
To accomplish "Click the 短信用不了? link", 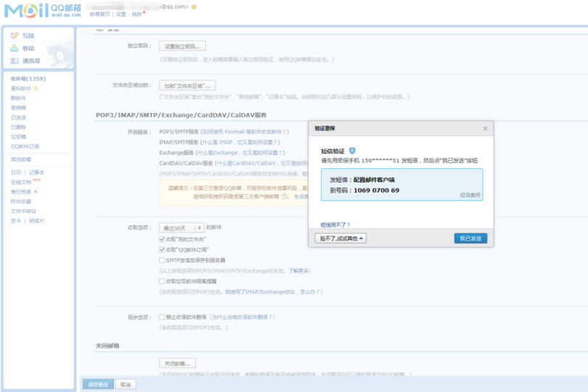I will (335, 225).
